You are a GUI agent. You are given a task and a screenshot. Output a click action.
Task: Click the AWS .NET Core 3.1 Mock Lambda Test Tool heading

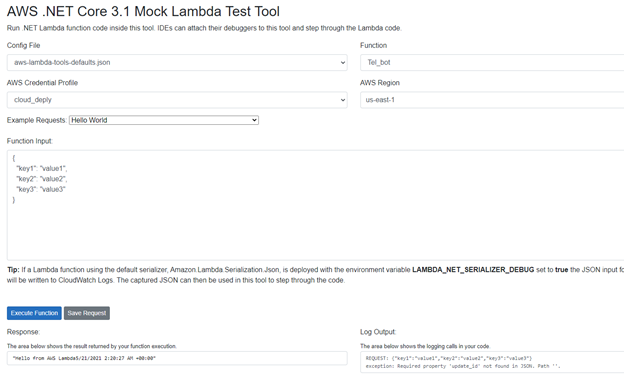[x=143, y=11]
